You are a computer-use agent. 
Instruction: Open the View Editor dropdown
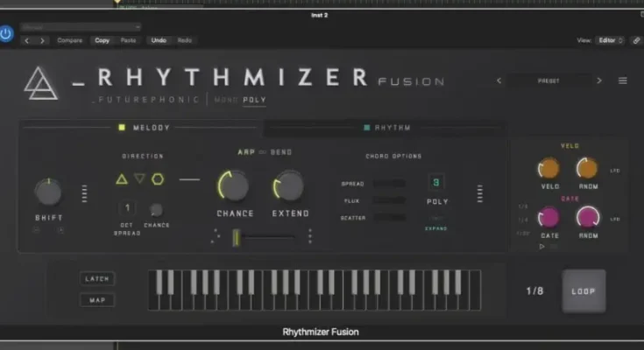pyautogui.click(x=610, y=40)
